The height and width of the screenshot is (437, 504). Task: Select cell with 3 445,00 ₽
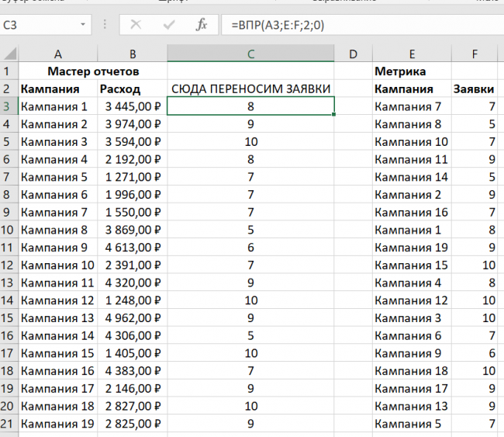(132, 106)
